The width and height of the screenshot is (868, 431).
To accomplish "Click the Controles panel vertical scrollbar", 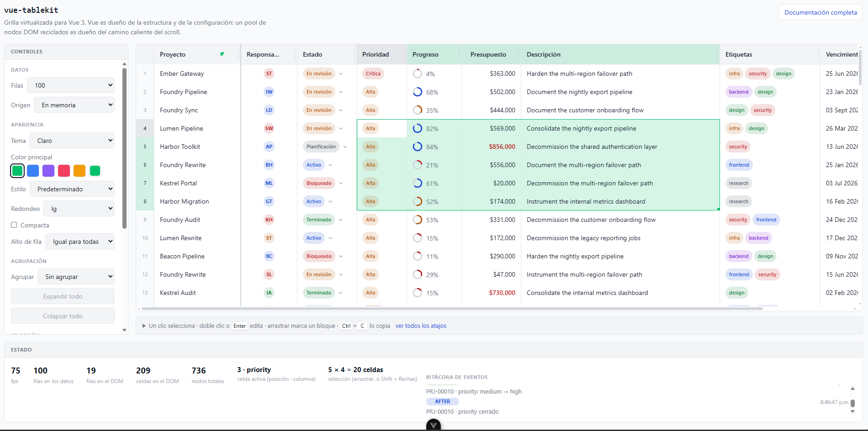I will 124,148.
